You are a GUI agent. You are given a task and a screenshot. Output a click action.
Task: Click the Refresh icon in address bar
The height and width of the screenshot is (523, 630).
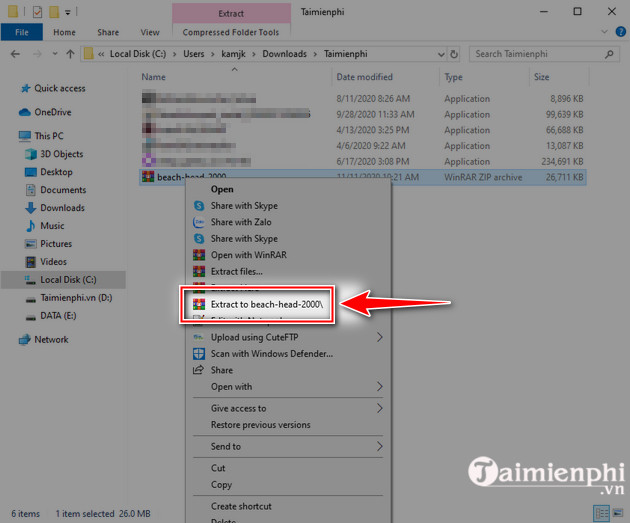[x=455, y=54]
